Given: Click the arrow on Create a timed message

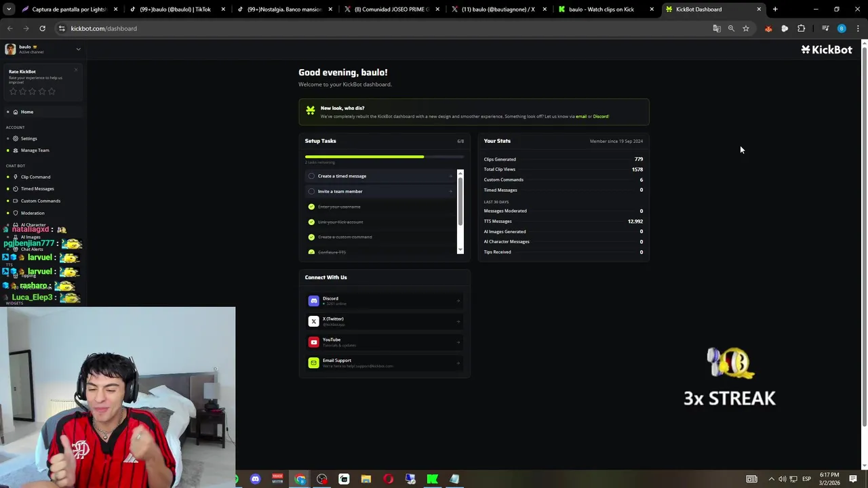Looking at the screenshot, I should (x=451, y=176).
